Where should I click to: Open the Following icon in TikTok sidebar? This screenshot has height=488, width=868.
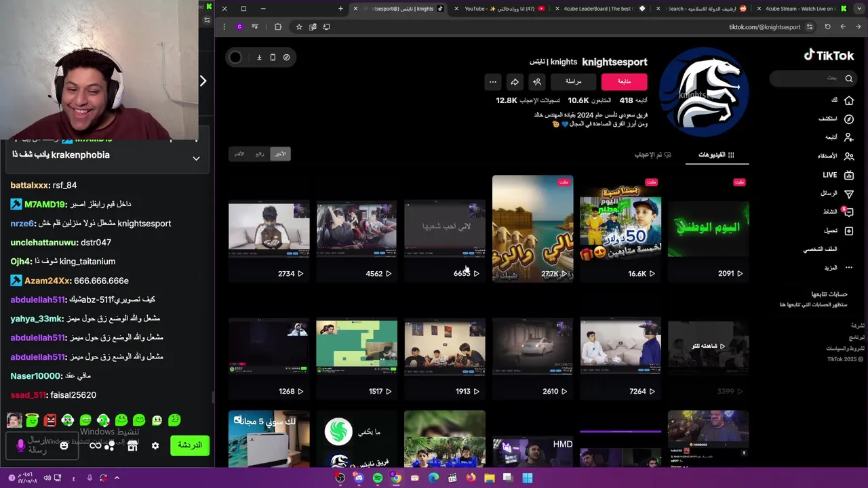tap(849, 137)
